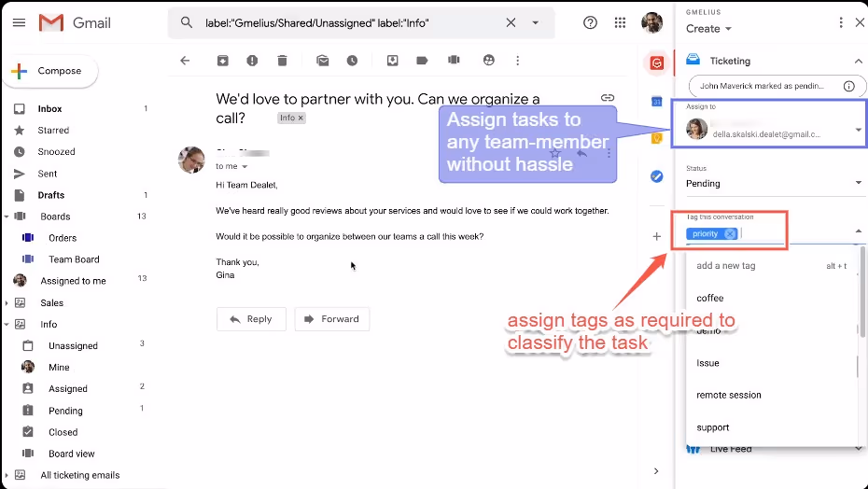Open Gmelius panel three-dot menu
Image resolution: width=868 pixels, height=489 pixels.
[x=841, y=22]
